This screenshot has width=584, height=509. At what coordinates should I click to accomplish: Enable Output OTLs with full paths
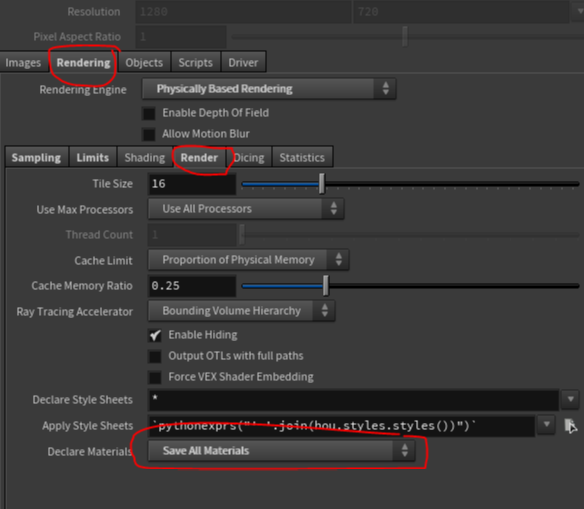tap(155, 356)
